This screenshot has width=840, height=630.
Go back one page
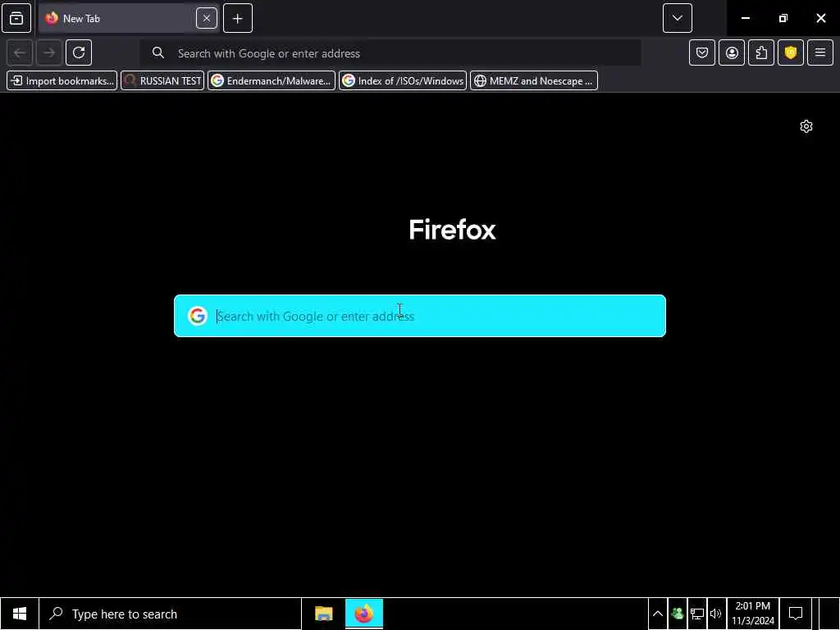20,52
